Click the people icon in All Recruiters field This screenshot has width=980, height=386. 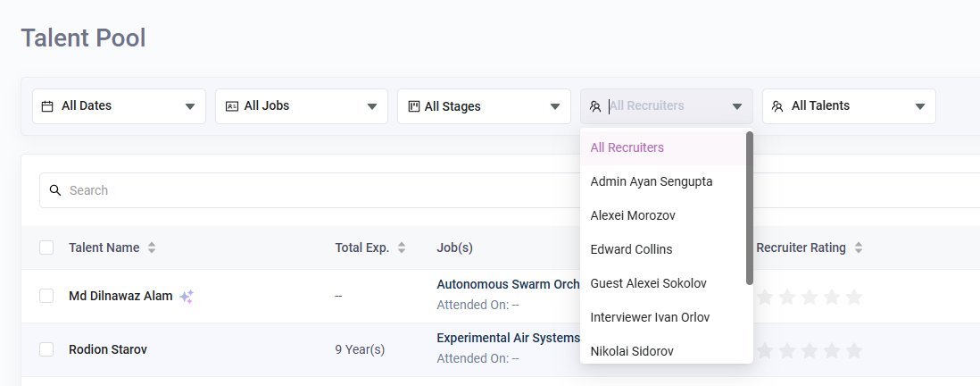tap(595, 106)
